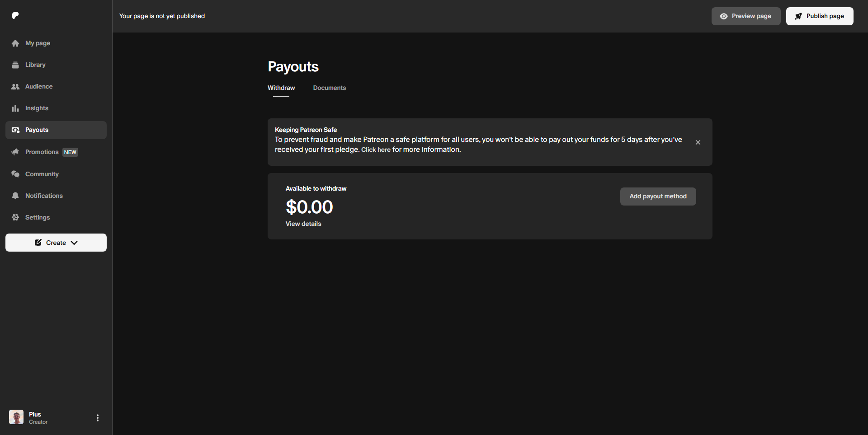Open Library from the sidebar icon
The image size is (868, 435).
click(x=15, y=65)
